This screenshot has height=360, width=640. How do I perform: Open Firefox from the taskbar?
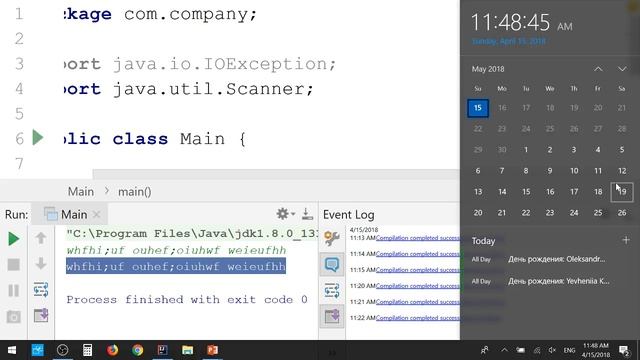[x=112, y=350]
